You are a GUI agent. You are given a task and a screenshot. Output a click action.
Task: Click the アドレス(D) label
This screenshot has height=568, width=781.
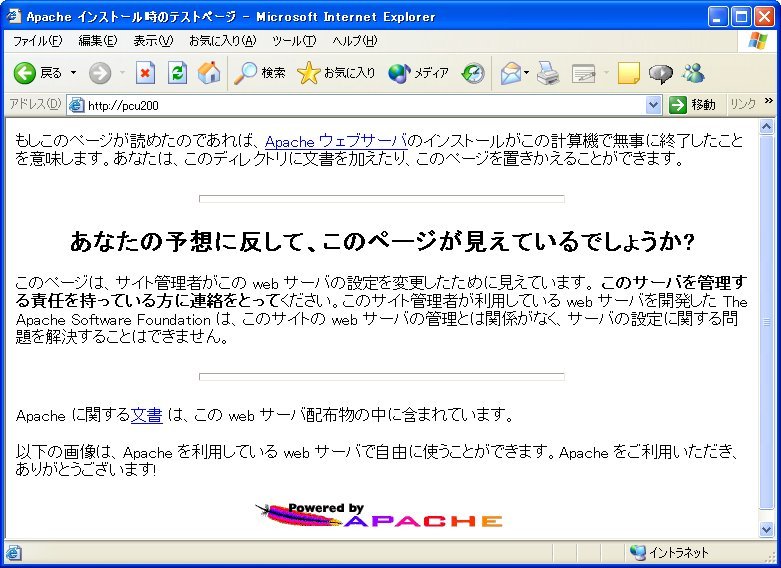(x=35, y=104)
